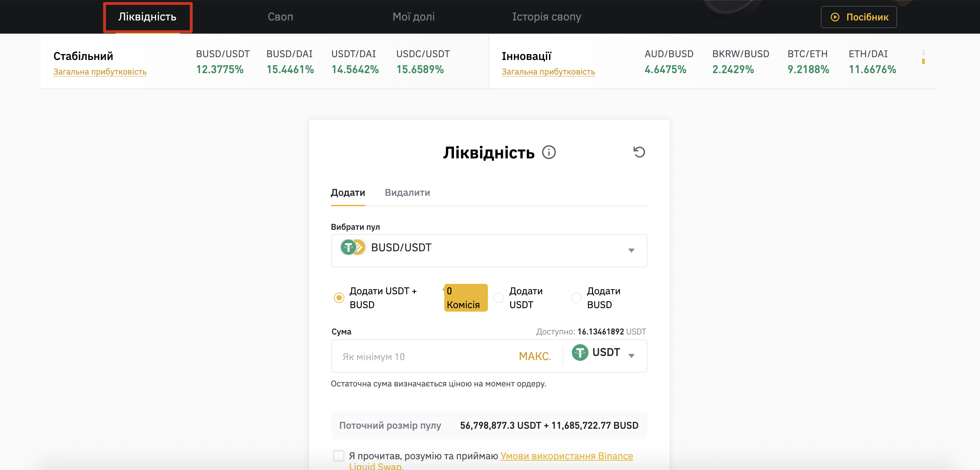
Task: Switch to the Своп tab
Action: pyautogui.click(x=281, y=17)
